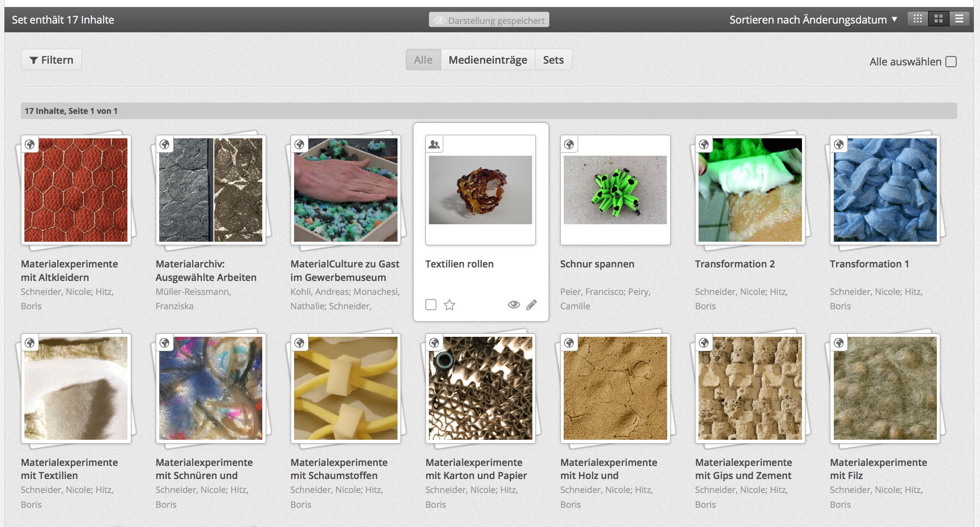
Task: Click the favorite star on Textilien rollen
Action: tap(449, 305)
